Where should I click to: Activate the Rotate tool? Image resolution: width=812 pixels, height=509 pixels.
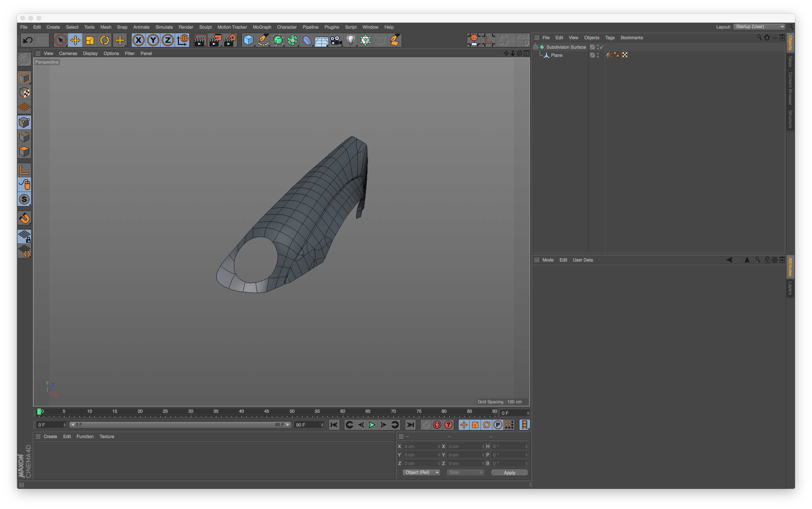coord(104,40)
